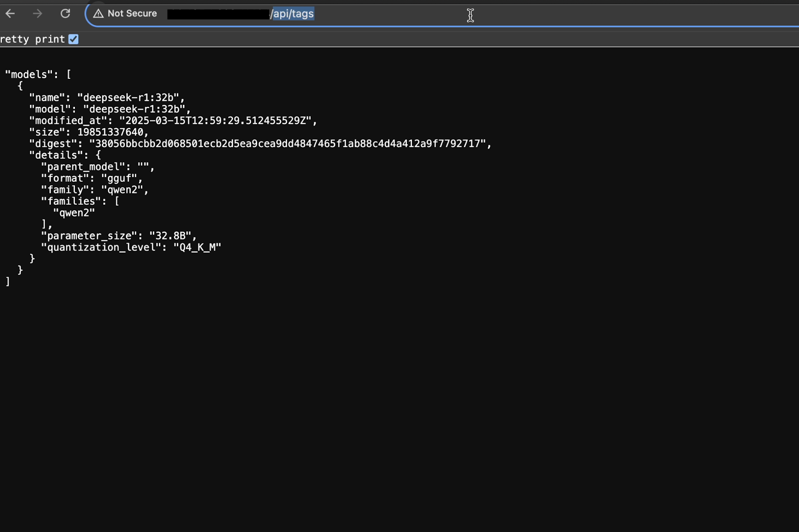Screen dimensions: 799x532
Task: Click the "parameter_size": "32.8B" line
Action: click(x=119, y=235)
